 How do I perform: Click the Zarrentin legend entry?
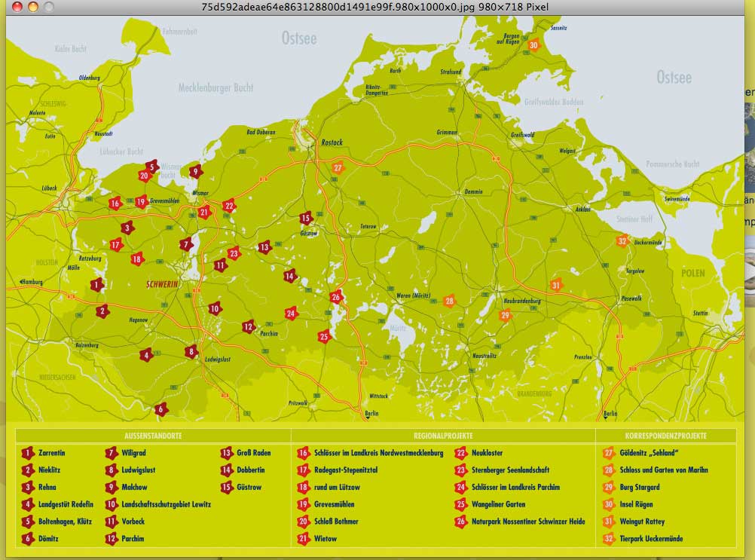[x=51, y=453]
